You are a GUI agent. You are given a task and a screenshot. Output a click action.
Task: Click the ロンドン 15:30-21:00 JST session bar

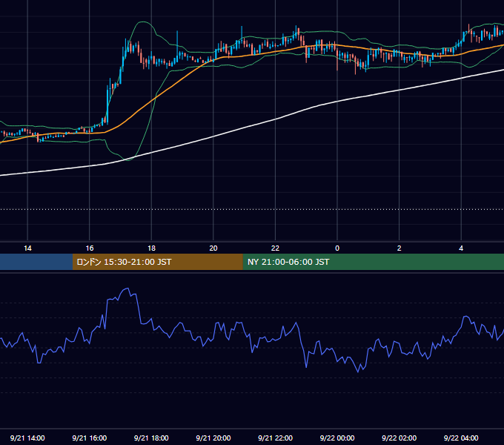pyautogui.click(x=157, y=262)
